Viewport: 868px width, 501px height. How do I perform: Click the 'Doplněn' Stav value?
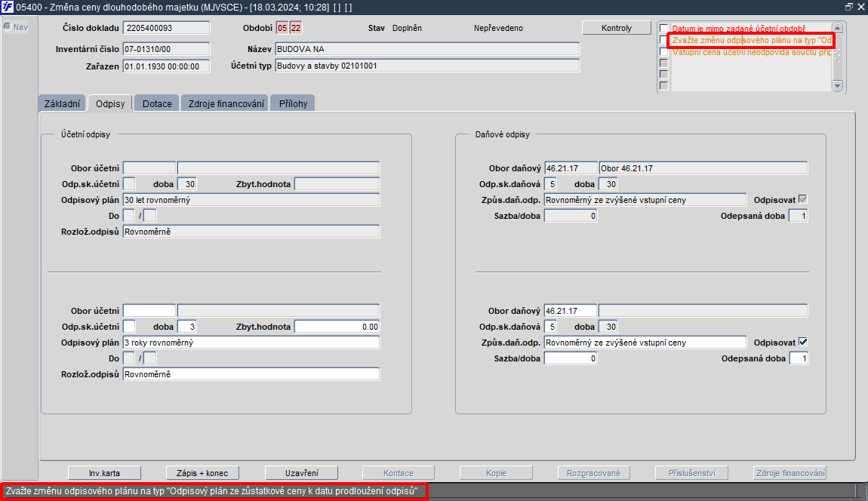tap(407, 28)
